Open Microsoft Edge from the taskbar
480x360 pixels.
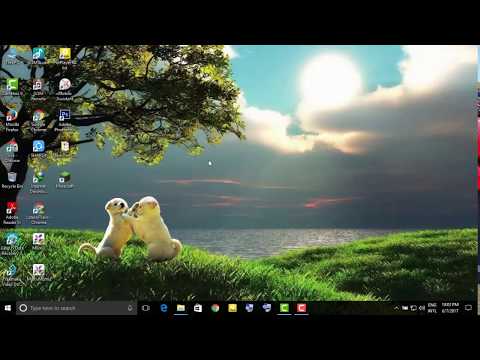(164, 308)
